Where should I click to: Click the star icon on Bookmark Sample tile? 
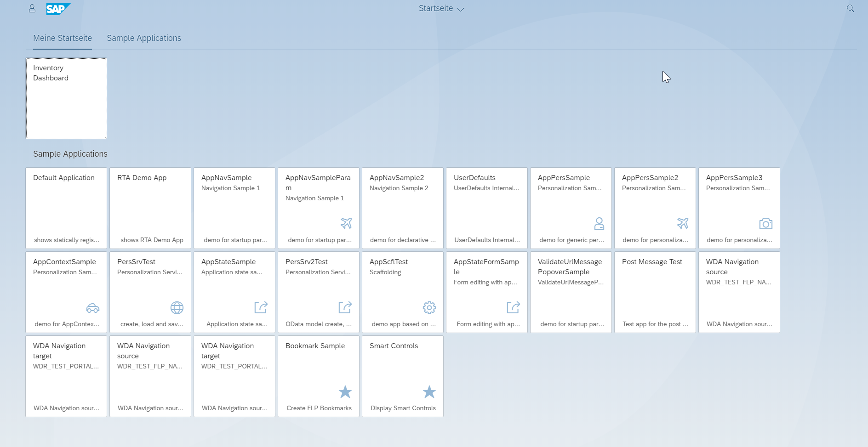(x=345, y=392)
